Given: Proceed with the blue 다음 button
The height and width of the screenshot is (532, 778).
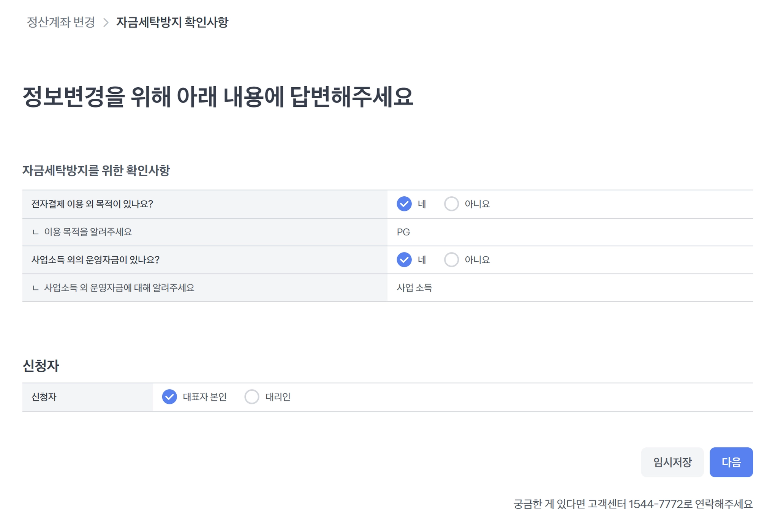Looking at the screenshot, I should [x=731, y=462].
